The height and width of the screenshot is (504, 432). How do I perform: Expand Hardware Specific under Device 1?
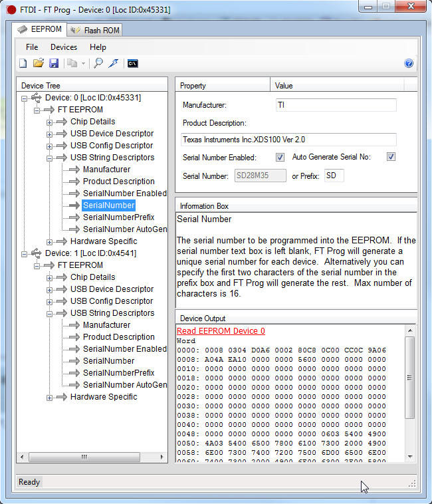tap(49, 398)
